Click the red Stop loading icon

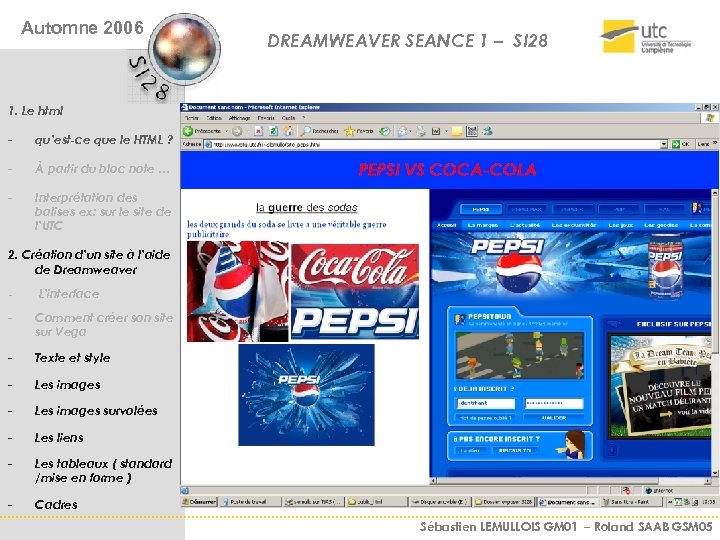[x=259, y=131]
